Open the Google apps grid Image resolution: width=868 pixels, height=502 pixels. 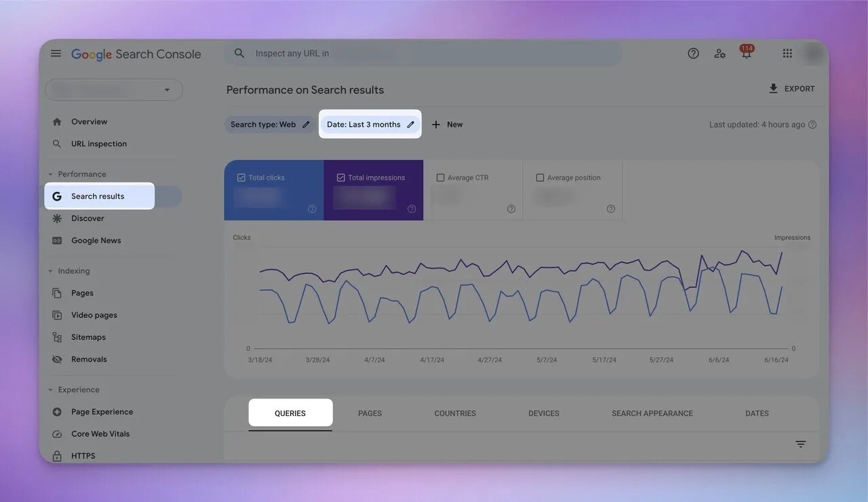(787, 54)
